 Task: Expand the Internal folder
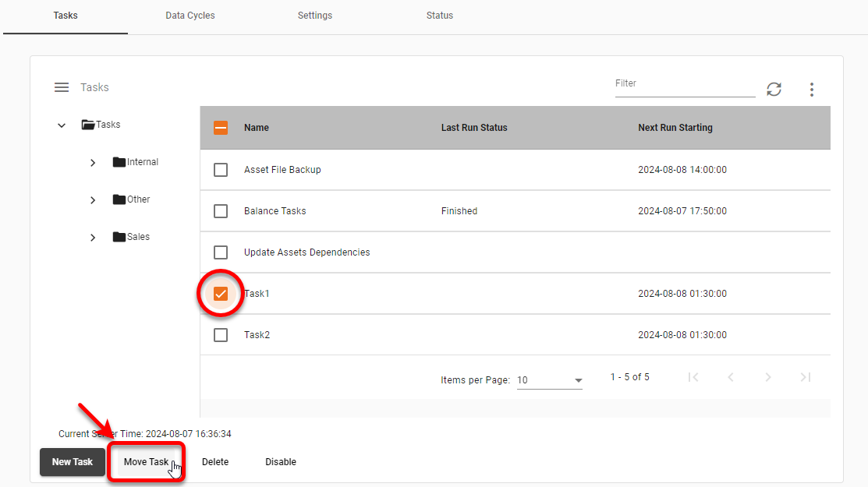tap(92, 162)
